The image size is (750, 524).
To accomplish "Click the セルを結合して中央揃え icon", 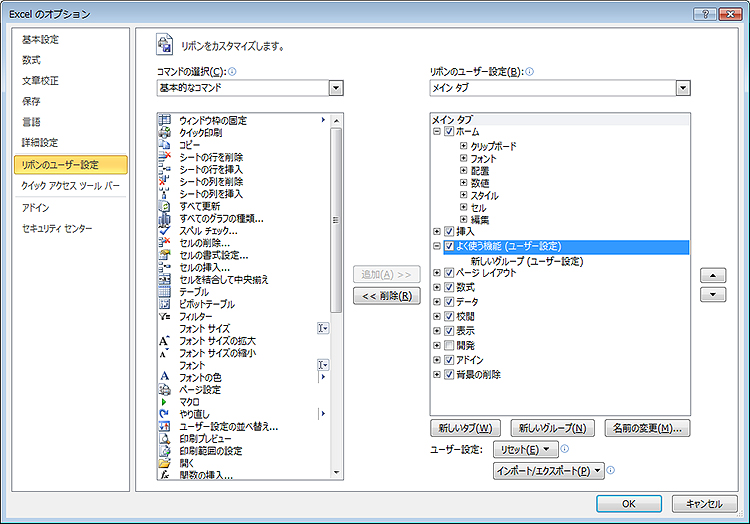I will (x=165, y=279).
